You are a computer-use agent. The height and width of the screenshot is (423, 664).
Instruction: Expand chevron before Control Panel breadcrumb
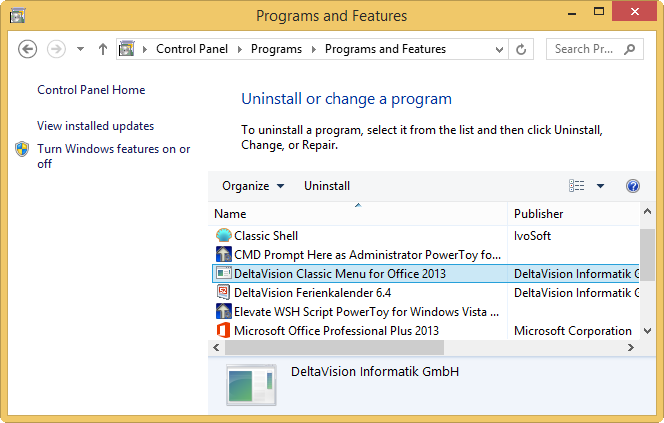(145, 50)
